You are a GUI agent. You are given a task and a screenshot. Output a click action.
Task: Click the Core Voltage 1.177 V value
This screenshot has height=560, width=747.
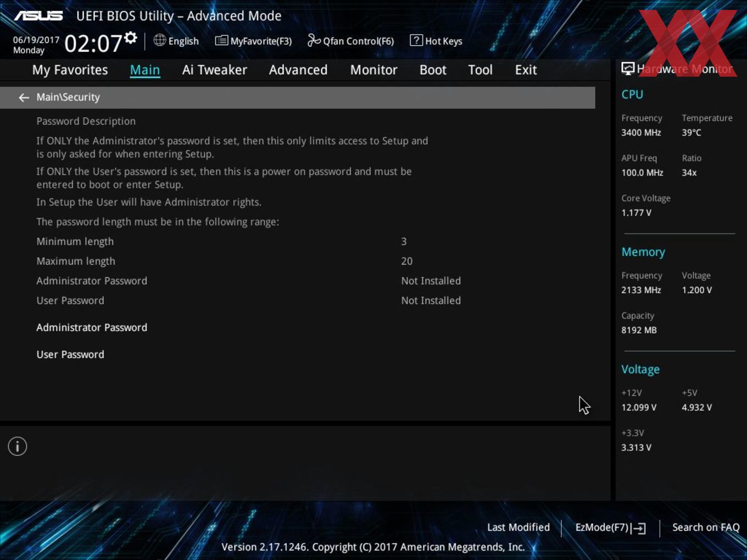(x=636, y=212)
